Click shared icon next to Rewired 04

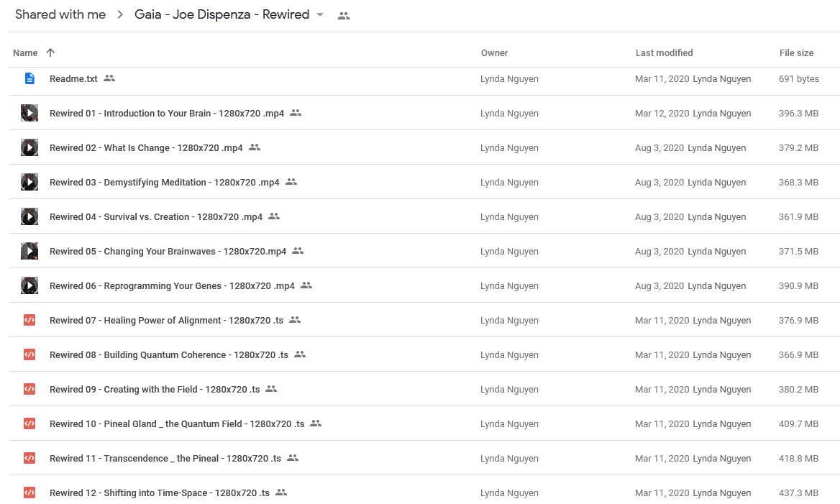[274, 216]
